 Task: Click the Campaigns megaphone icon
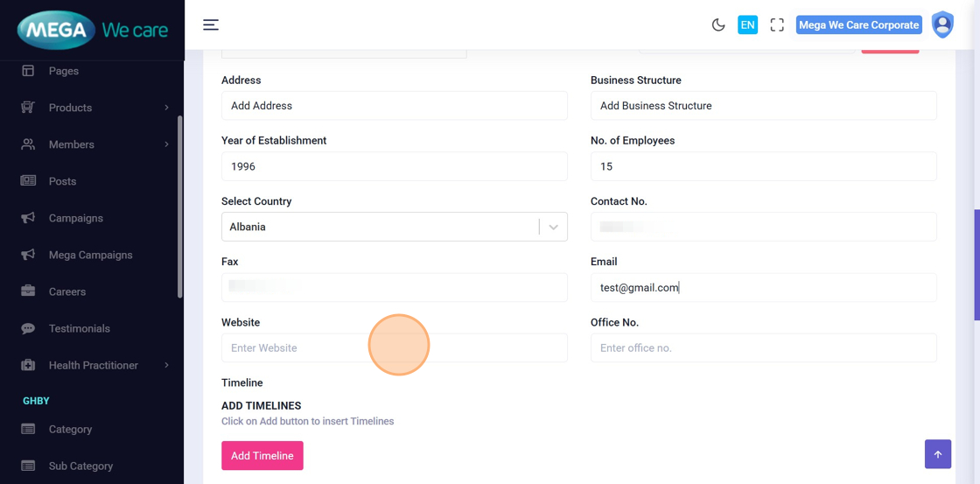[x=28, y=218]
